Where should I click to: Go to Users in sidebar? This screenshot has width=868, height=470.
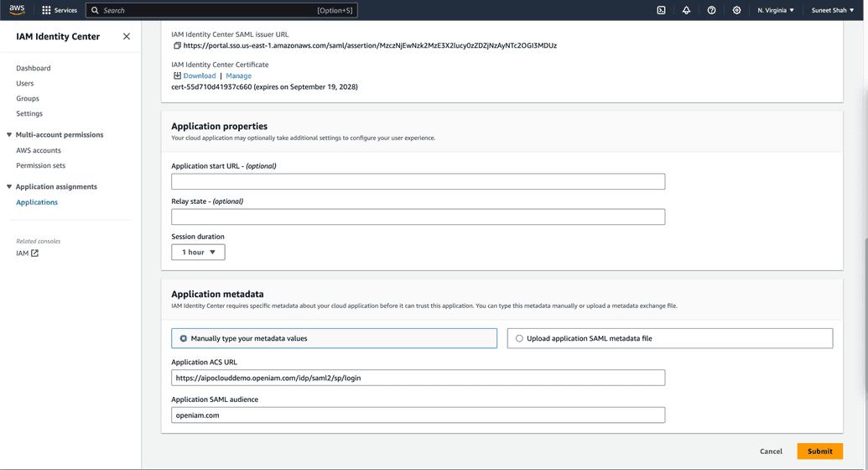tap(25, 83)
